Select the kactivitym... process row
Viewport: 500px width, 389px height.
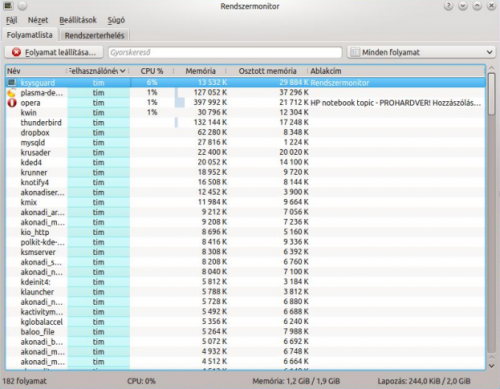[245, 312]
